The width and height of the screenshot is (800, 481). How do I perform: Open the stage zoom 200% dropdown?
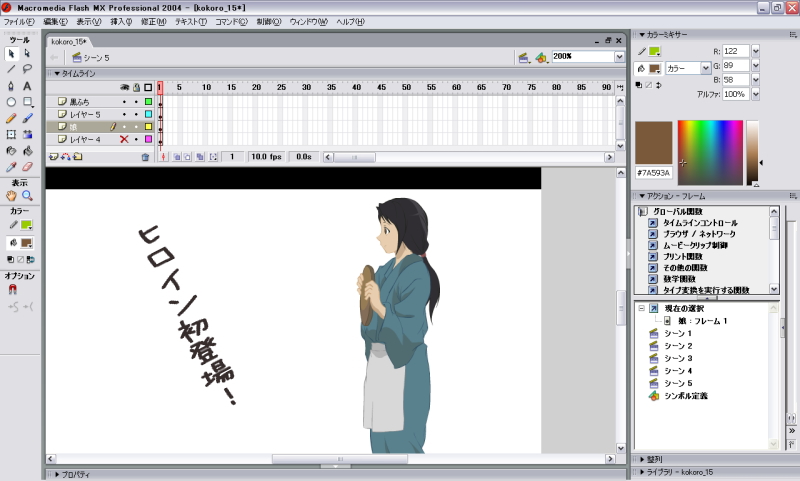(x=619, y=57)
